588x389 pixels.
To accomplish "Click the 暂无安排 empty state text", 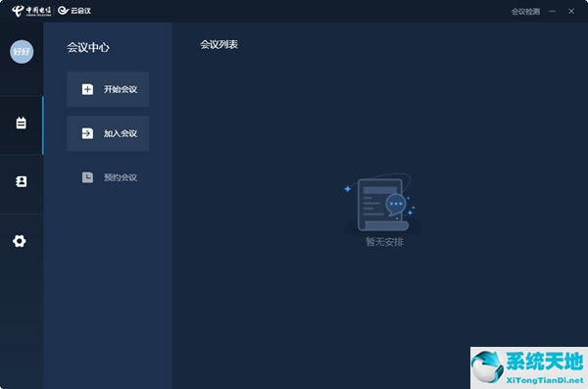I will [384, 242].
